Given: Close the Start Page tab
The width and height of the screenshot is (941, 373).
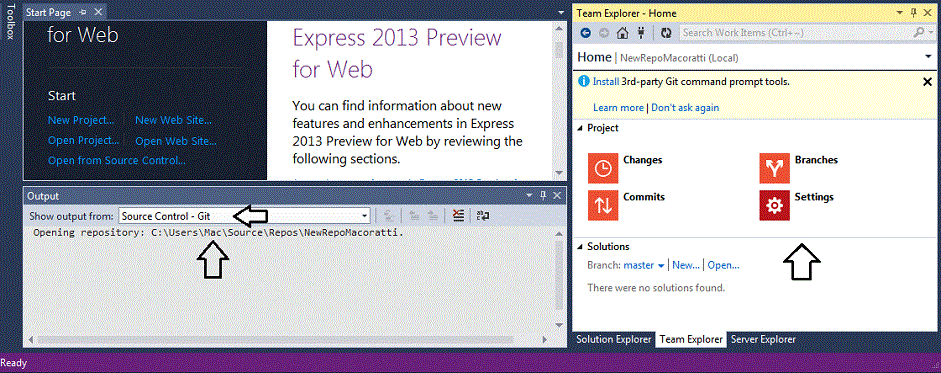Looking at the screenshot, I should click(98, 13).
